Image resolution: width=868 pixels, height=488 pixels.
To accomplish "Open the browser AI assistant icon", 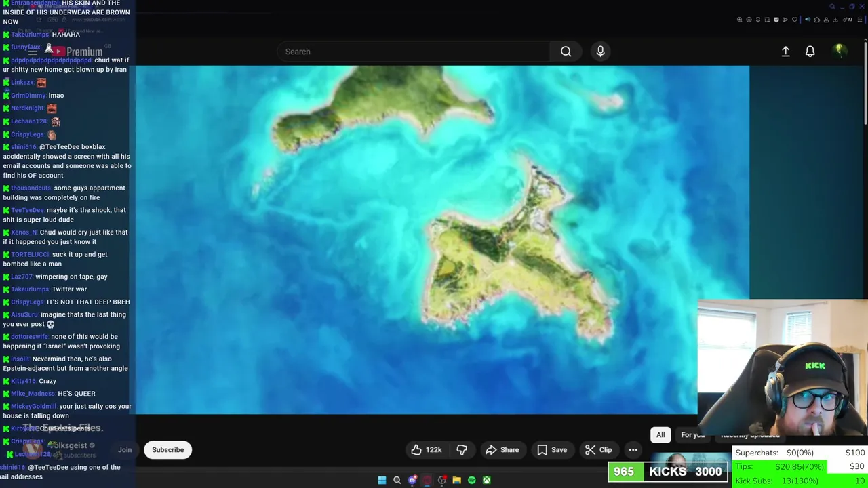I will click(x=848, y=20).
